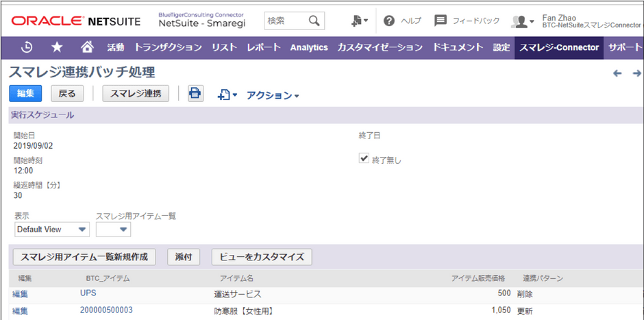This screenshot has width=644, height=320.
Task: Click the 戻る button
Action: coord(67,94)
